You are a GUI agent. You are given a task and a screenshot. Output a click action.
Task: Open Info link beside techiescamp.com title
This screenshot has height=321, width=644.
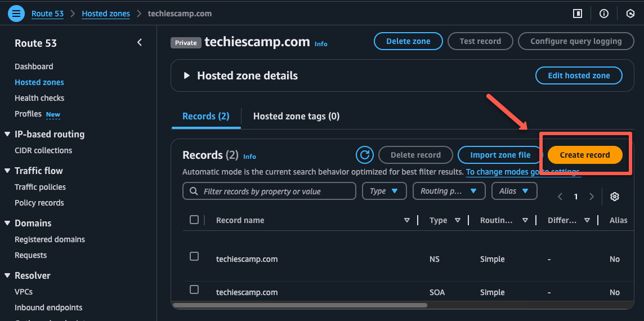(x=321, y=43)
